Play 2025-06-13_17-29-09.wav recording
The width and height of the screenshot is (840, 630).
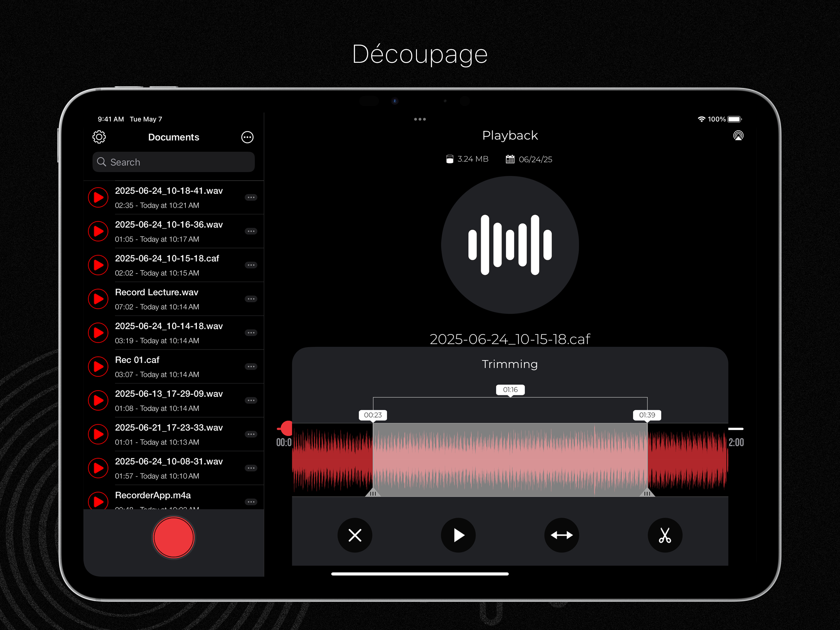tap(98, 401)
